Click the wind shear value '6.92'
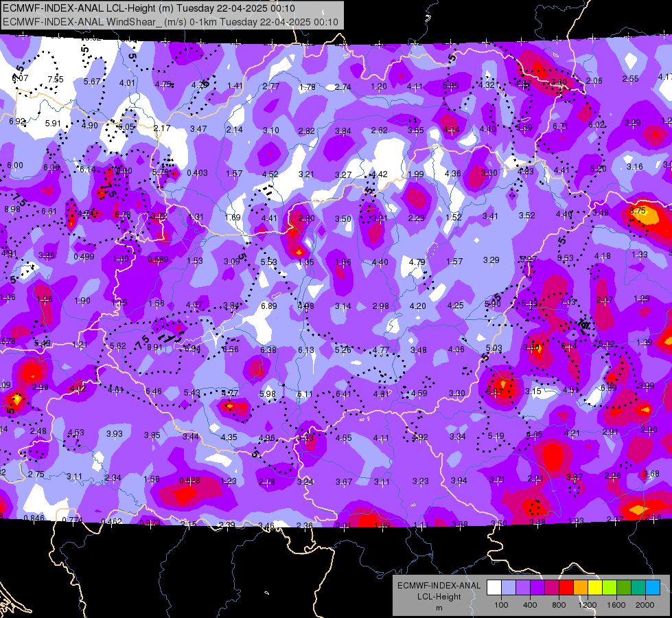The image size is (672, 618). (x=17, y=122)
